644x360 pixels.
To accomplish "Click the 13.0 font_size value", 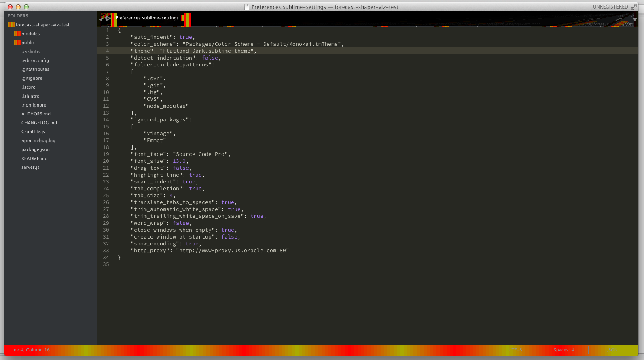I will (x=179, y=161).
